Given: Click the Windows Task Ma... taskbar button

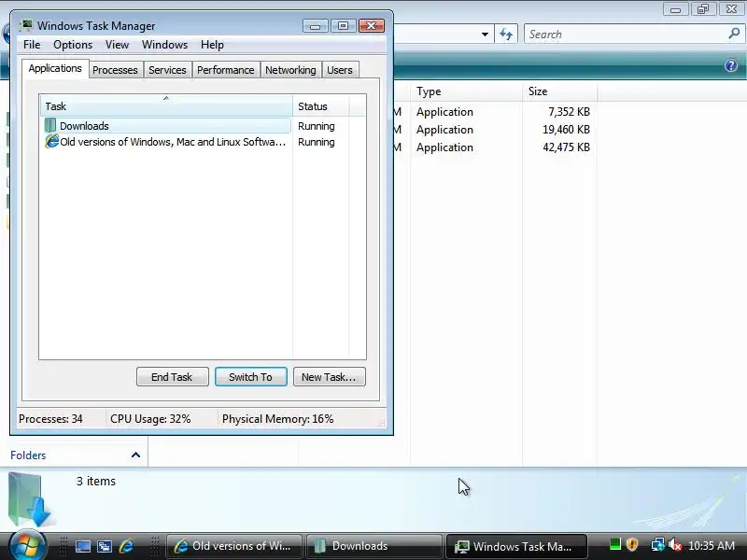Looking at the screenshot, I should click(516, 546).
